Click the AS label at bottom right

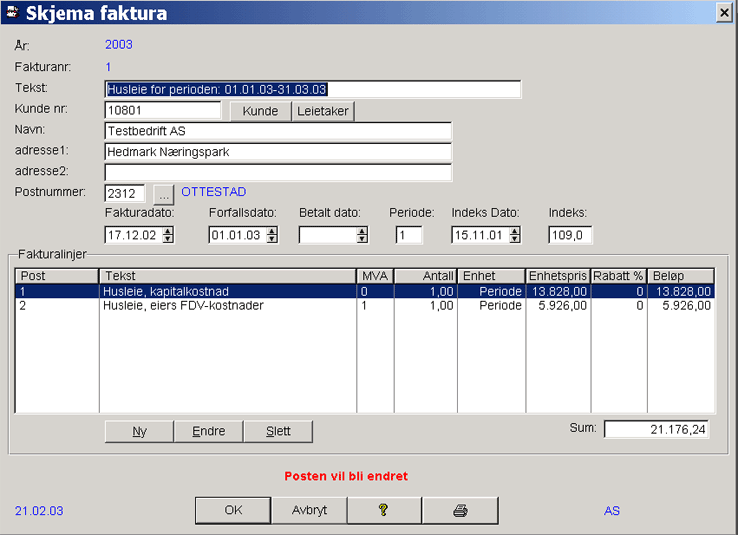coord(612,511)
